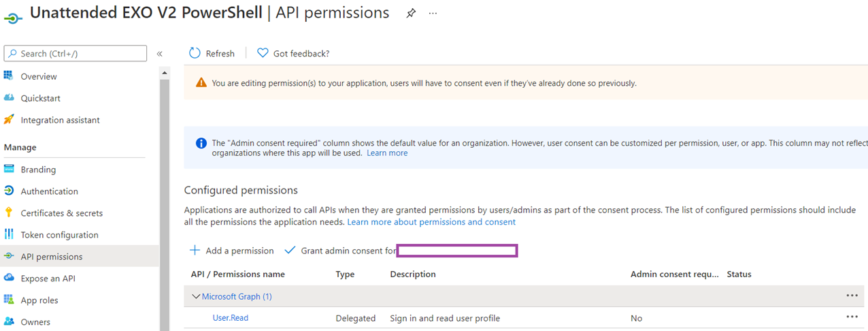Click the Sign in and read user profile description
Viewport: 868px width, 331px height.
pos(445,318)
